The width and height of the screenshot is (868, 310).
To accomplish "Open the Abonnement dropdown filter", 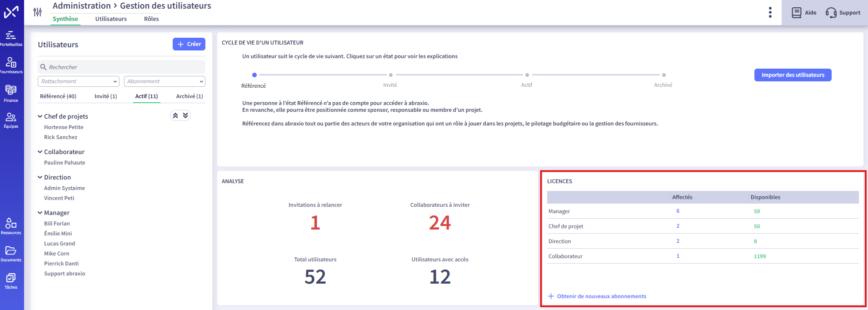I will [165, 81].
